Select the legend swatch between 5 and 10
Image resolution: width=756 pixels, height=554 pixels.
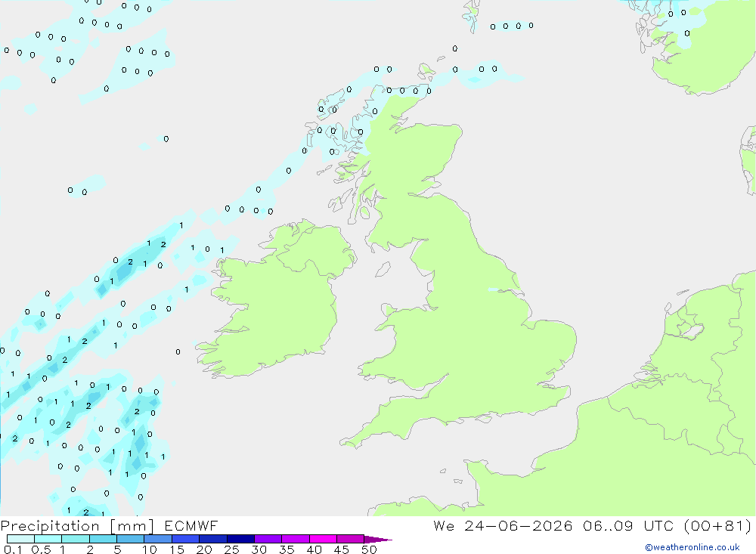tap(131, 539)
